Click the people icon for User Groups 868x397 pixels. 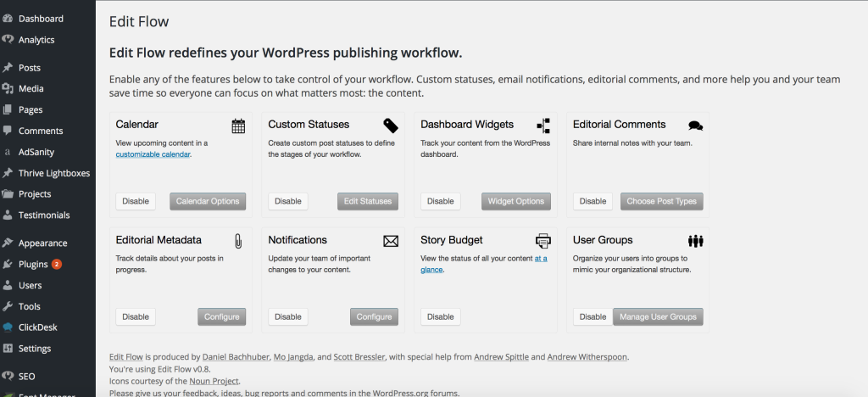(x=696, y=240)
